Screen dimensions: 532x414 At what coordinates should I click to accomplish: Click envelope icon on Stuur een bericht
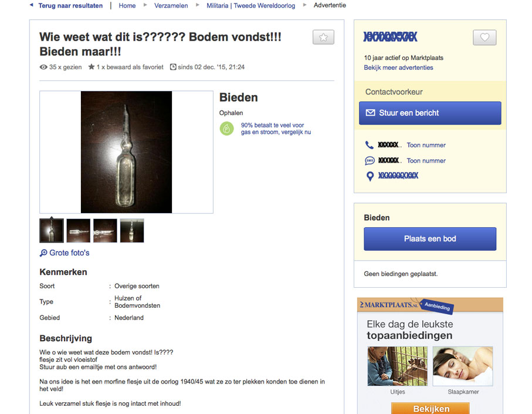(370, 113)
